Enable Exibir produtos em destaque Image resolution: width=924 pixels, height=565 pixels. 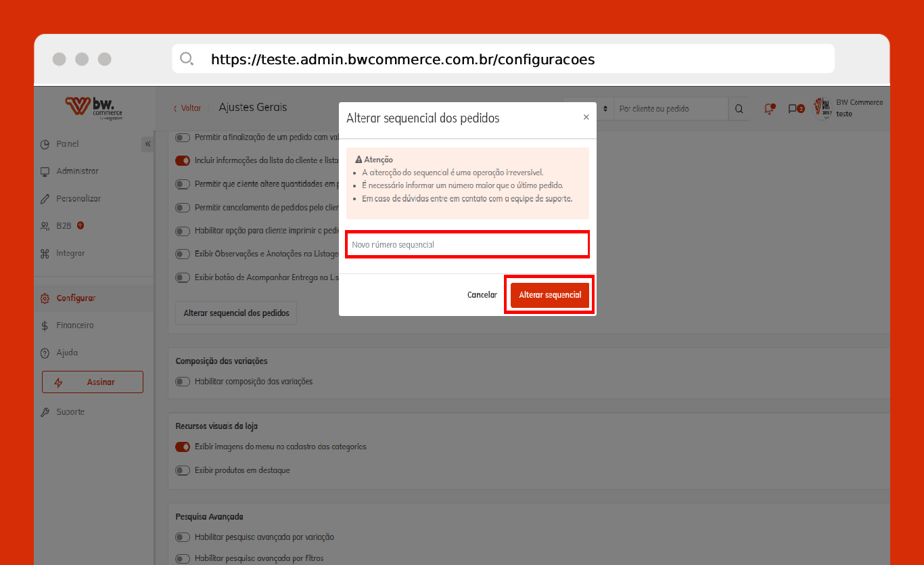coord(183,470)
